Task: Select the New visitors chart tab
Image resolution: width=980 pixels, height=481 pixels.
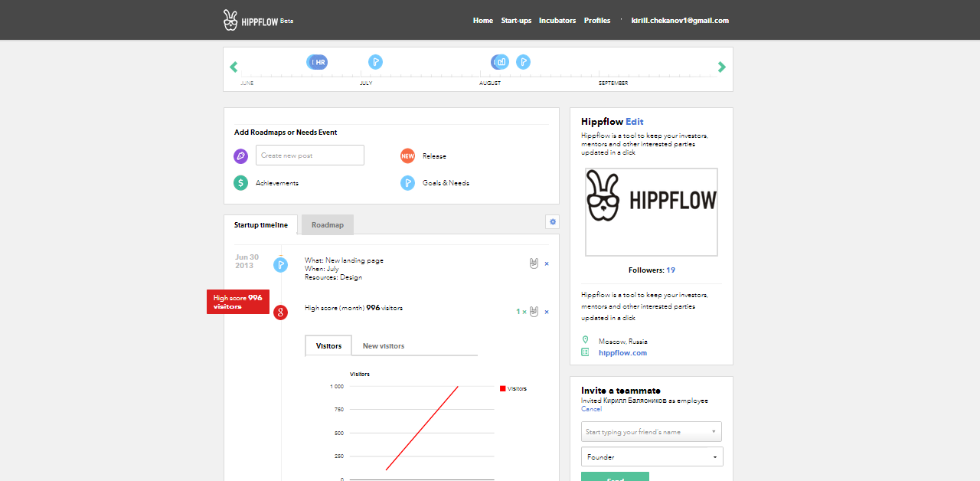Action: pos(384,346)
